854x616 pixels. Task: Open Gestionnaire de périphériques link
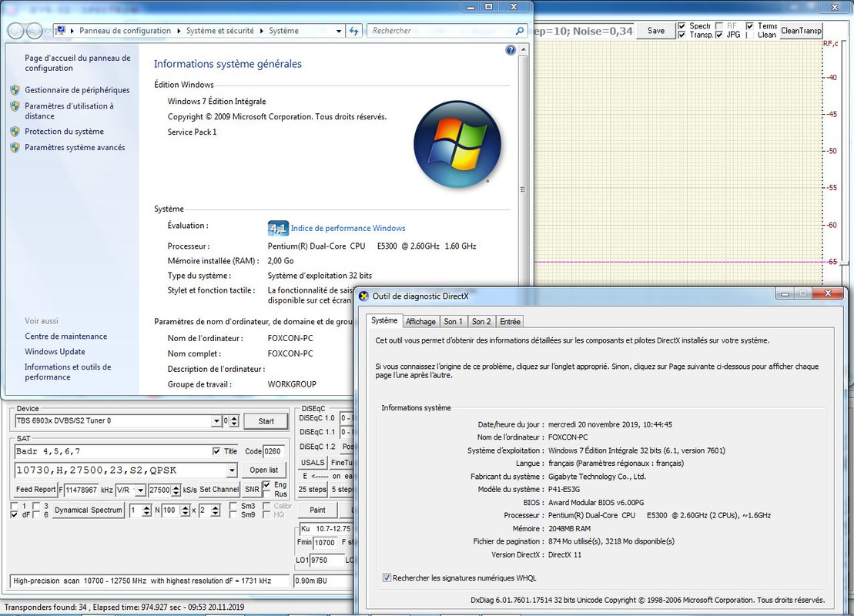(x=77, y=90)
